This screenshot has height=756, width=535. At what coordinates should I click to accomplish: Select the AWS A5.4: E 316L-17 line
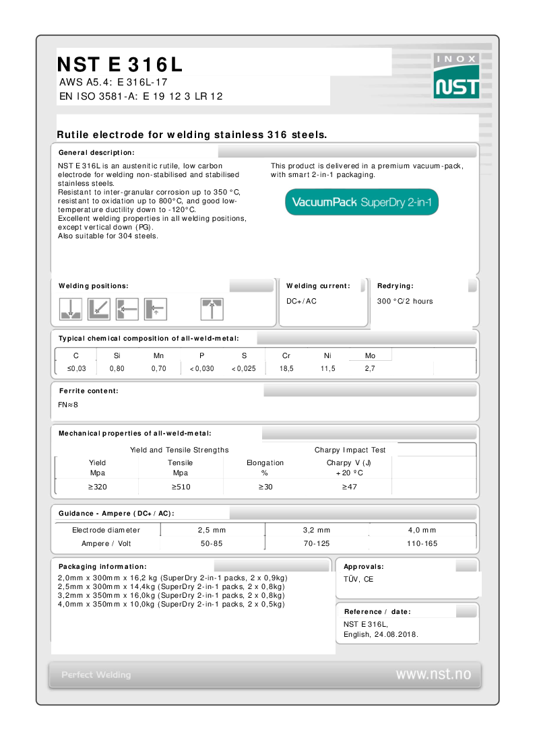click(x=113, y=82)
